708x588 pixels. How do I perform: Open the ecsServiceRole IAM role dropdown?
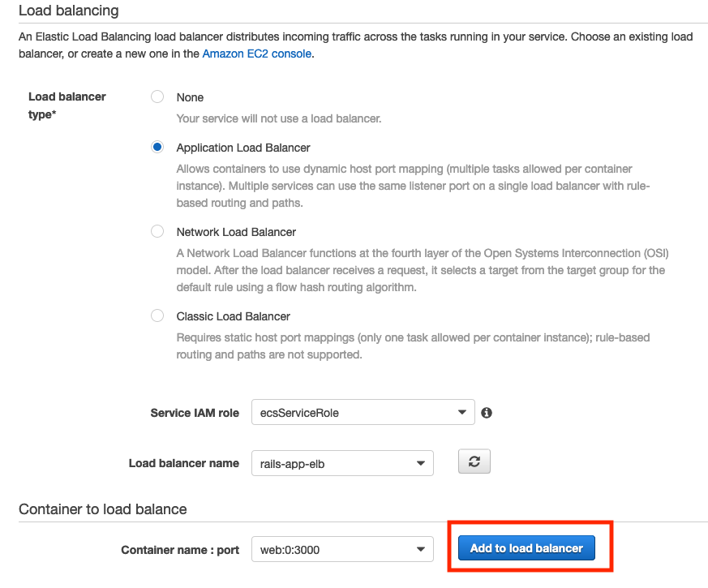(x=363, y=412)
